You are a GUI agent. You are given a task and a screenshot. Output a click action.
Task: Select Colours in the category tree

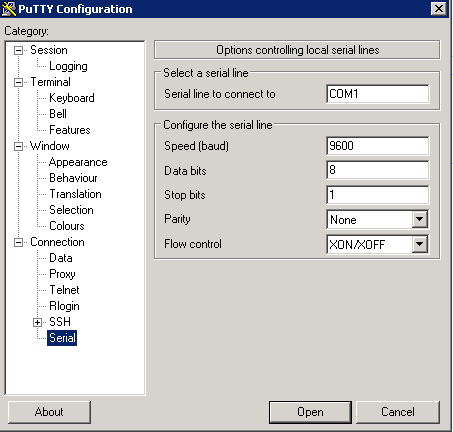67,226
